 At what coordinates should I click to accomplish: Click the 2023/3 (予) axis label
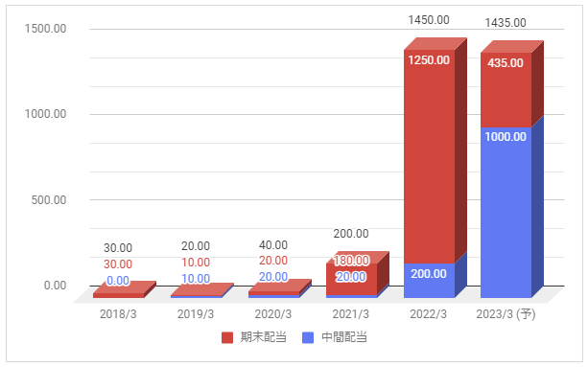(506, 314)
